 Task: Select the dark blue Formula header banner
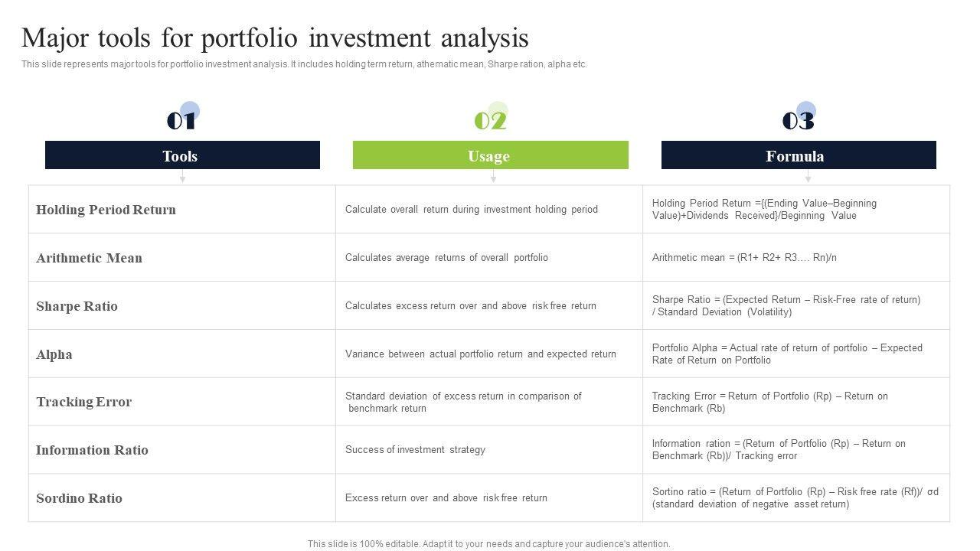click(x=799, y=155)
